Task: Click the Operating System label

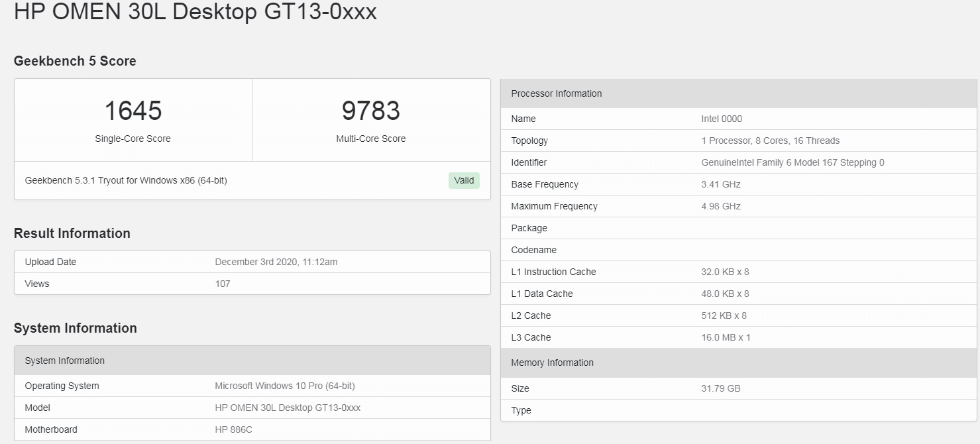Action: click(62, 386)
